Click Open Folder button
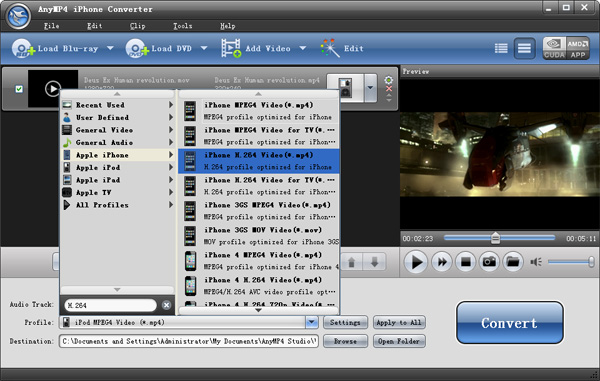The height and width of the screenshot is (381, 600). 399,341
